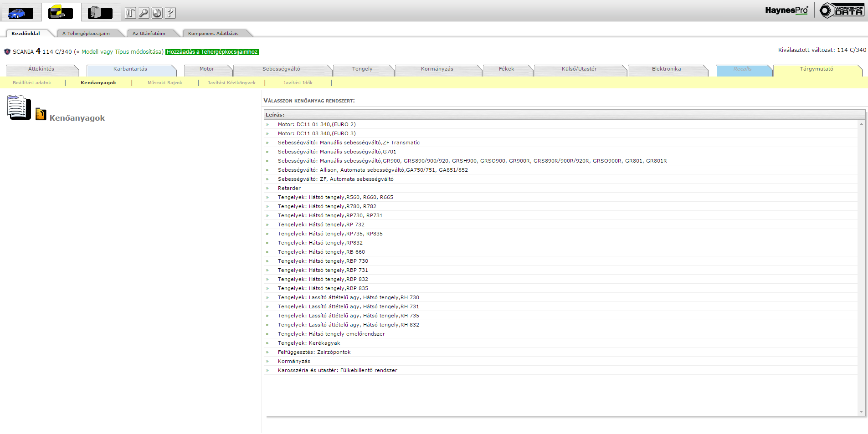Click the list scrollbar down arrow
Image resolution: width=868 pixels, height=434 pixels.
[x=861, y=412]
